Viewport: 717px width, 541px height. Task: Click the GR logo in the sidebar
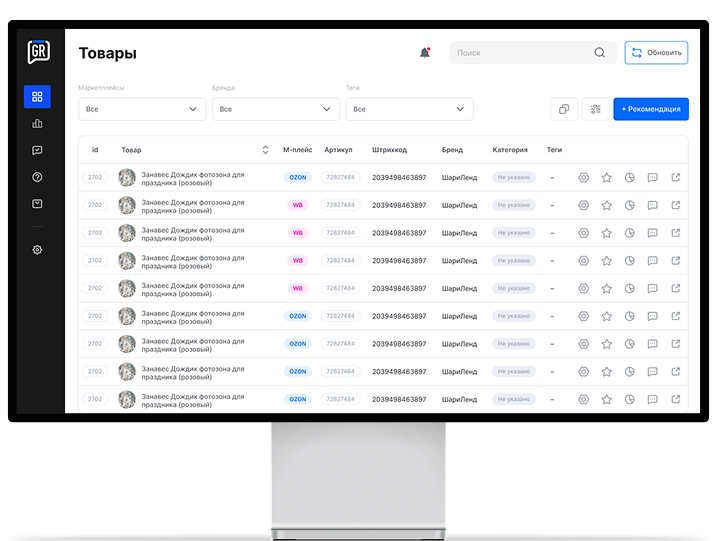tap(38, 52)
